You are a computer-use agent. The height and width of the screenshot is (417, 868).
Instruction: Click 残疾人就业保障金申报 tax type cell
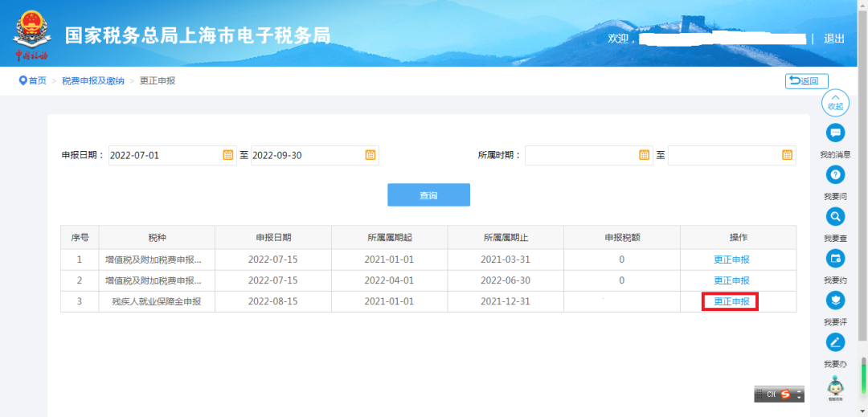(157, 301)
